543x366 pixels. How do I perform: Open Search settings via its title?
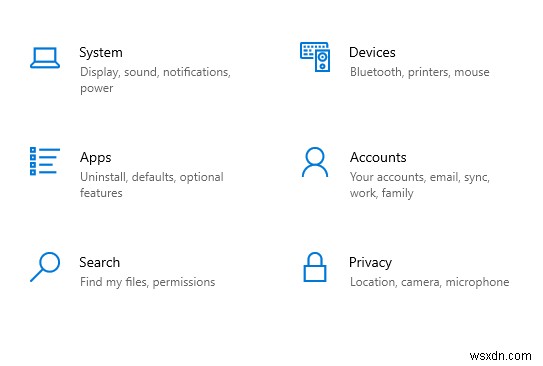pos(100,262)
